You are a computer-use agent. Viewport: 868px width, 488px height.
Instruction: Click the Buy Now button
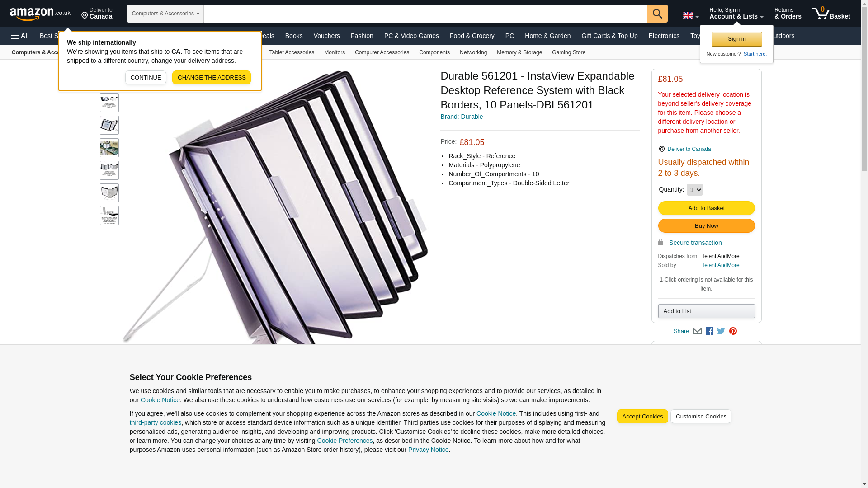pyautogui.click(x=706, y=226)
